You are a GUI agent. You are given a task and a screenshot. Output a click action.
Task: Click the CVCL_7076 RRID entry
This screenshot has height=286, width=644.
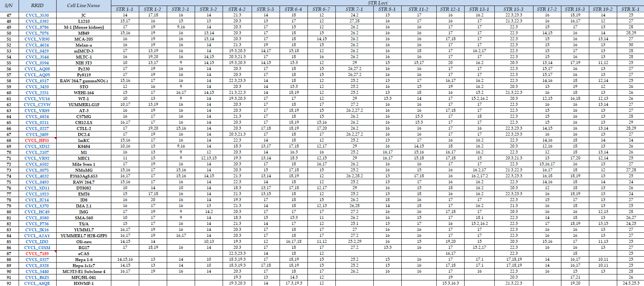[x=37, y=33]
